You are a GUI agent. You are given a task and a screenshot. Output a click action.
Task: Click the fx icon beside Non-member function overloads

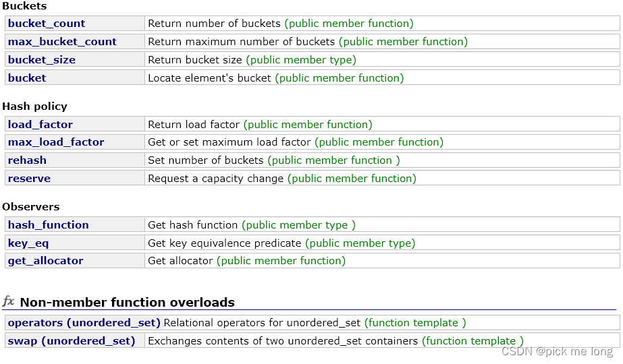pos(8,301)
